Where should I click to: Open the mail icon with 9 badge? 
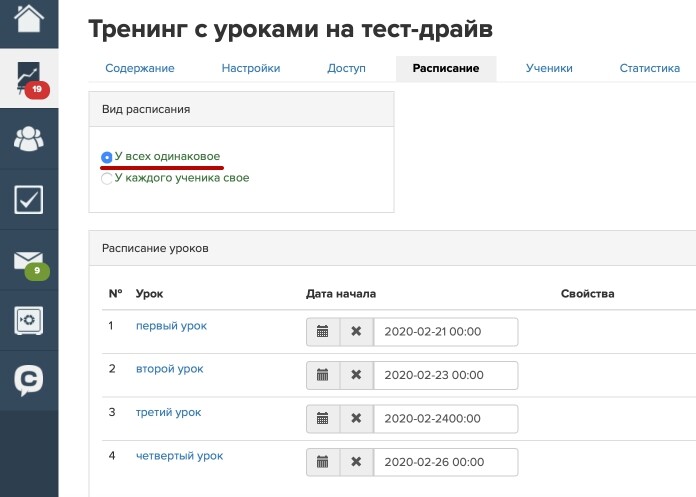coord(28,261)
